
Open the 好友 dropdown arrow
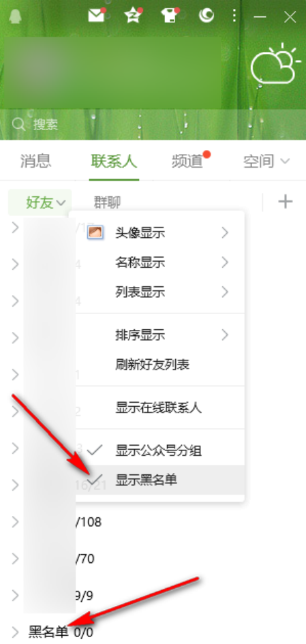tap(61, 202)
